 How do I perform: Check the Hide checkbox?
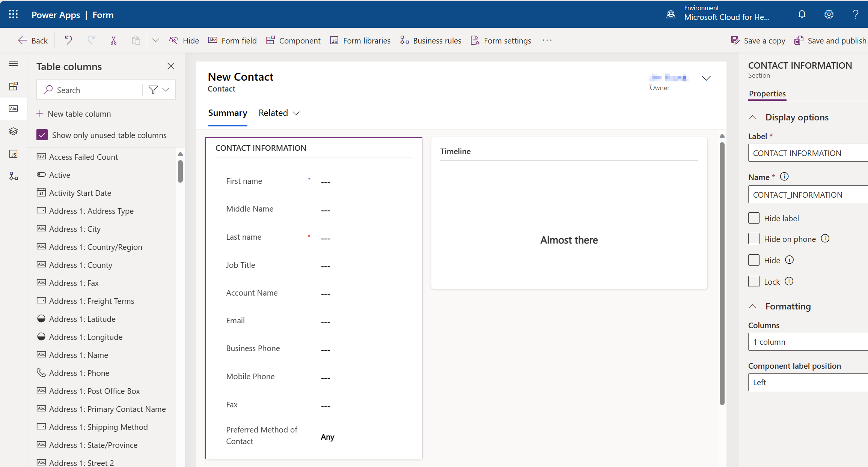(x=754, y=260)
